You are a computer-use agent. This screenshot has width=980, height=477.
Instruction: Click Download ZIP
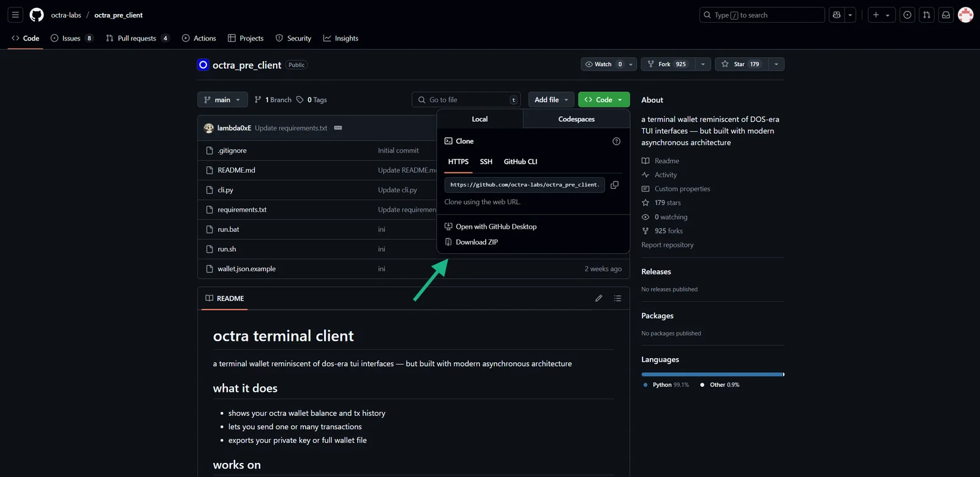pos(477,242)
